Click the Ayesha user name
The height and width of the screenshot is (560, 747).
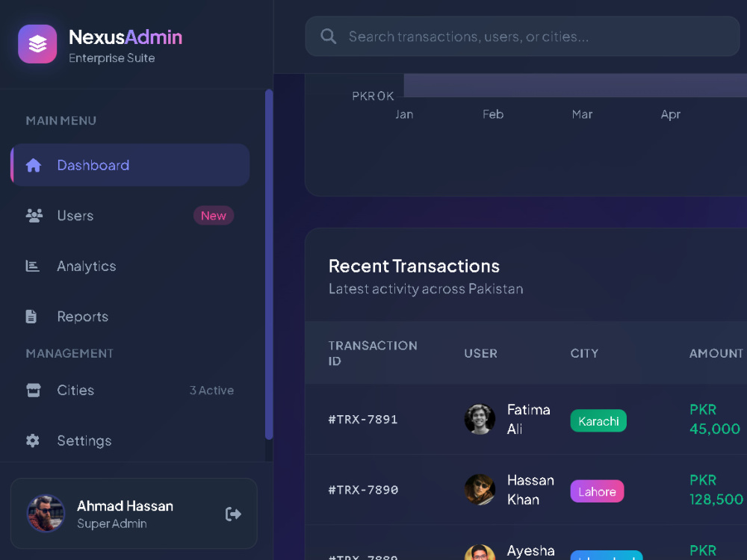click(x=530, y=551)
